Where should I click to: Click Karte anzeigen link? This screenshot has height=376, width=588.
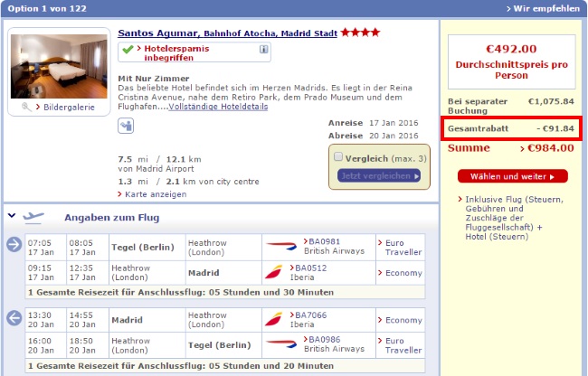pyautogui.click(x=156, y=194)
